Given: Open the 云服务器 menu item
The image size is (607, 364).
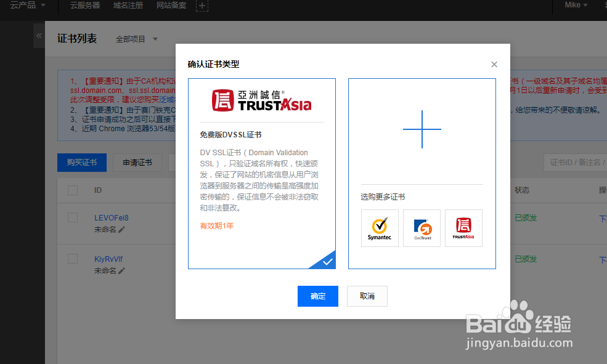Looking at the screenshot, I should click(x=85, y=6).
